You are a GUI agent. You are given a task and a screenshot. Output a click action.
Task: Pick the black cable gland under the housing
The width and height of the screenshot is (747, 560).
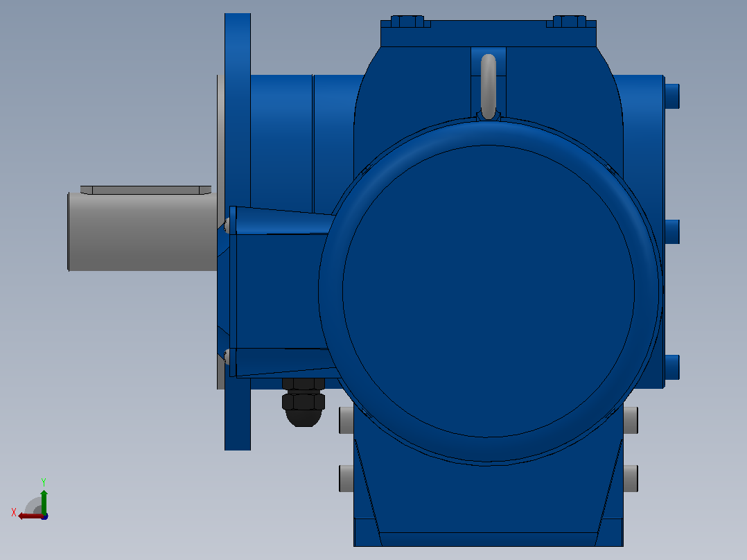click(304, 402)
